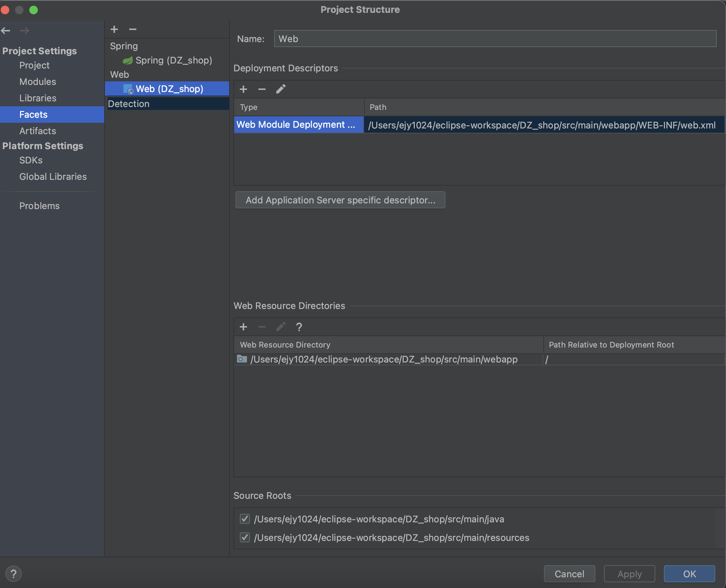Add a new deployment descriptor

[x=243, y=89]
